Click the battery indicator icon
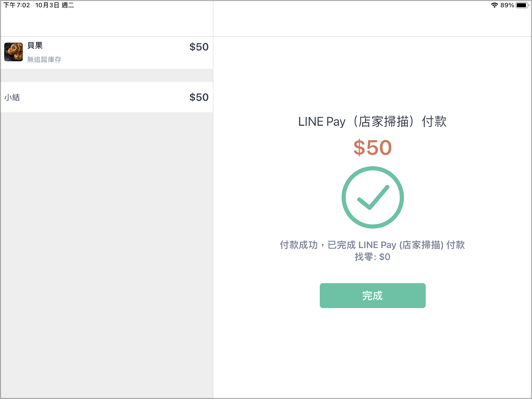The height and width of the screenshot is (399, 532). click(522, 5)
